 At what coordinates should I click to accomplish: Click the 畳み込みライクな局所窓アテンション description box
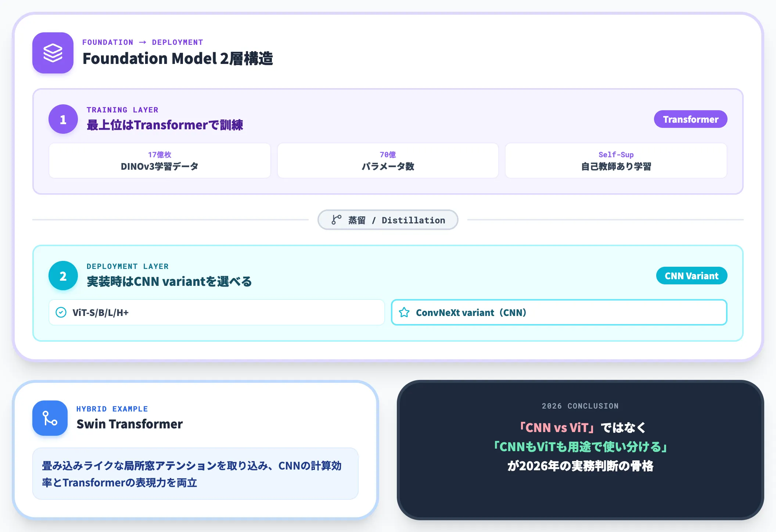[195, 474]
